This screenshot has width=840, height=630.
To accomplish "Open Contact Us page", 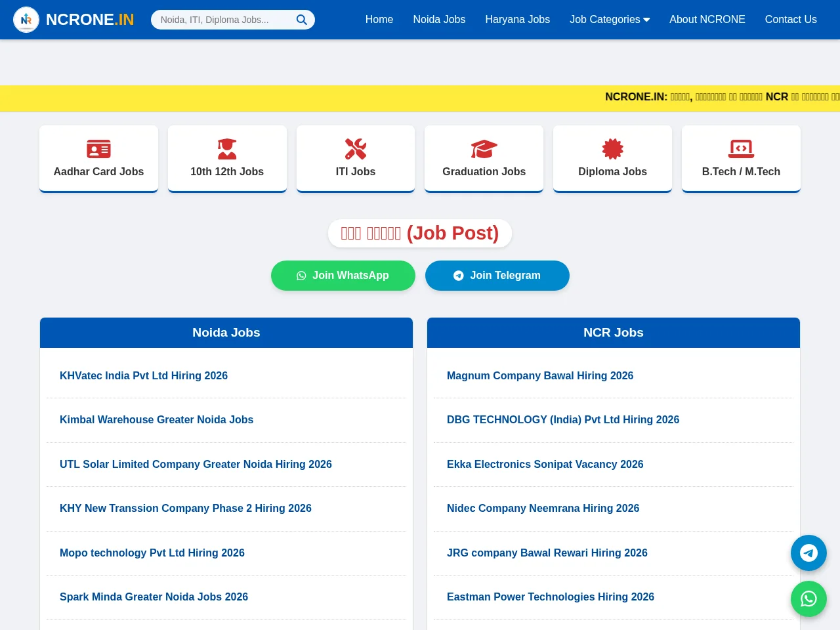I will pos(791,20).
